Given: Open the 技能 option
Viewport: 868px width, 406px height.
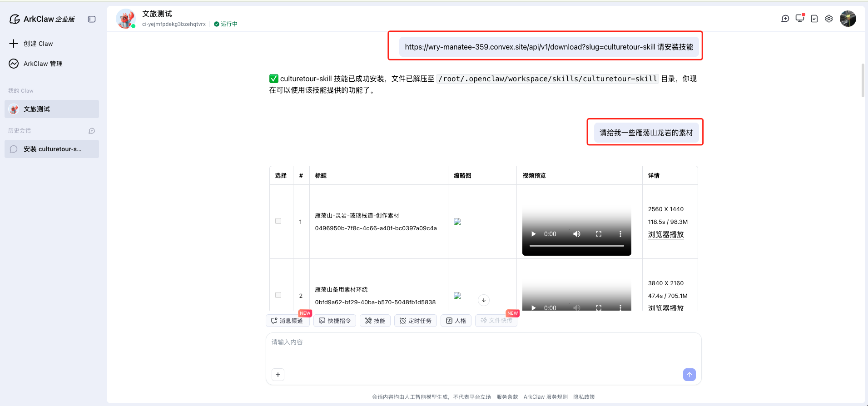Looking at the screenshot, I should point(375,321).
